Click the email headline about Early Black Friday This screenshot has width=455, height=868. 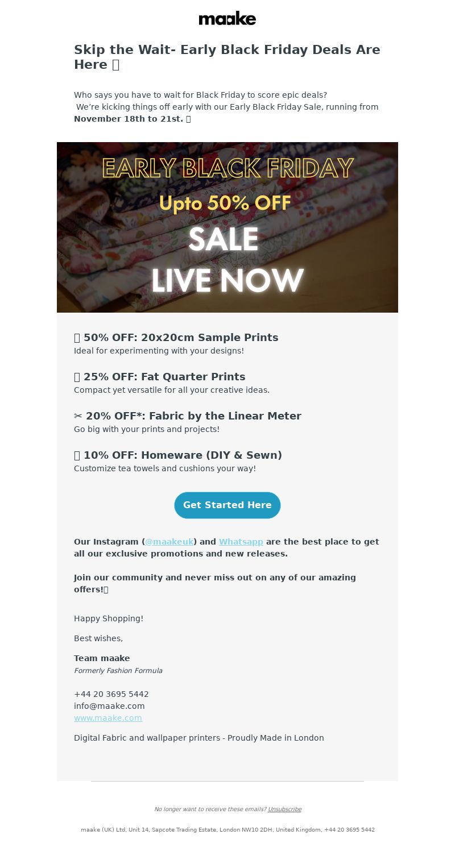click(x=227, y=57)
